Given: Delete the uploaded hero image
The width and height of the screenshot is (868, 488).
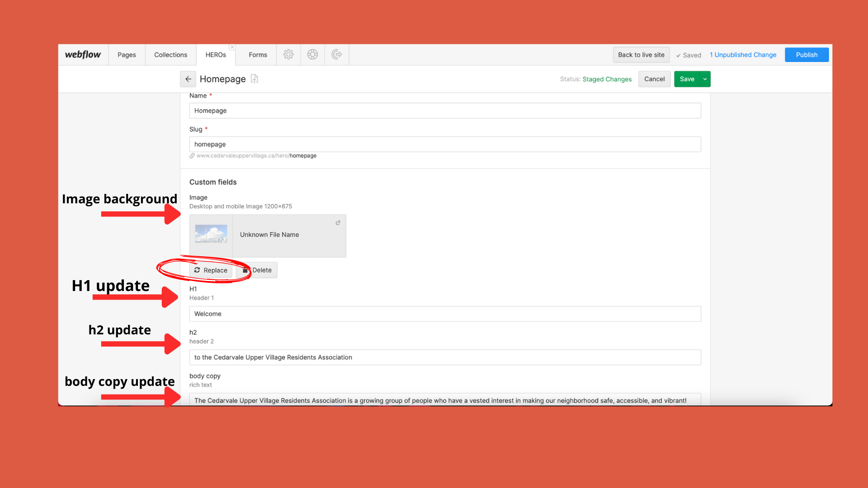Looking at the screenshot, I should [x=257, y=270].
